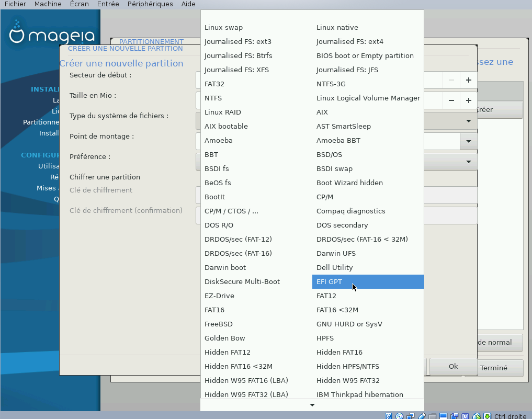Increase Taille en Mio with plus
Viewport: 532px width, 419px height.
[x=469, y=100]
